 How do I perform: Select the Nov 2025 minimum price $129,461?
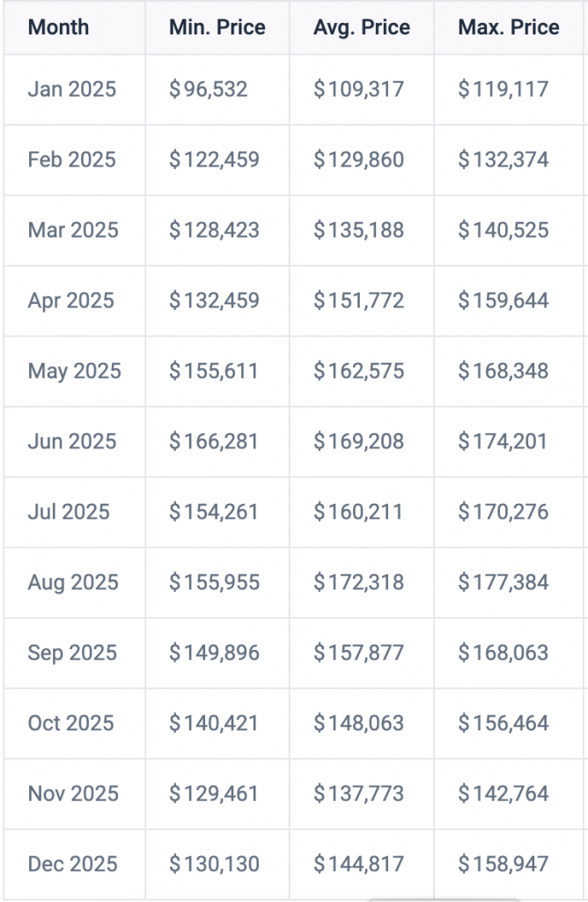coord(214,794)
